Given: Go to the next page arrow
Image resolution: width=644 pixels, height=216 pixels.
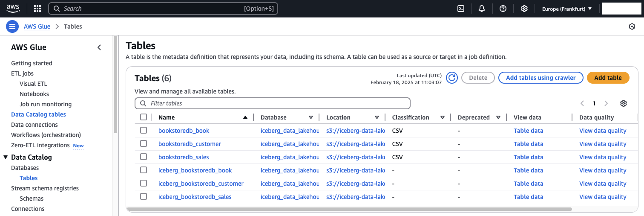Looking at the screenshot, I should point(606,103).
